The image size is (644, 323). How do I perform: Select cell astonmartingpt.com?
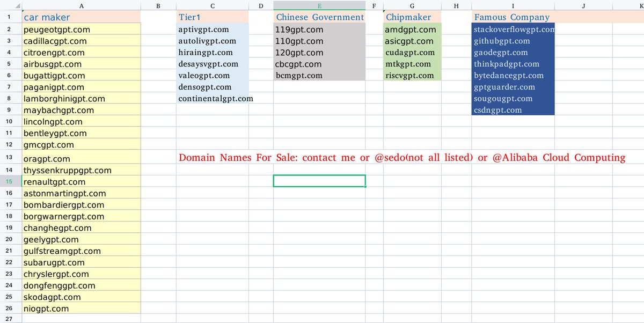click(x=81, y=193)
